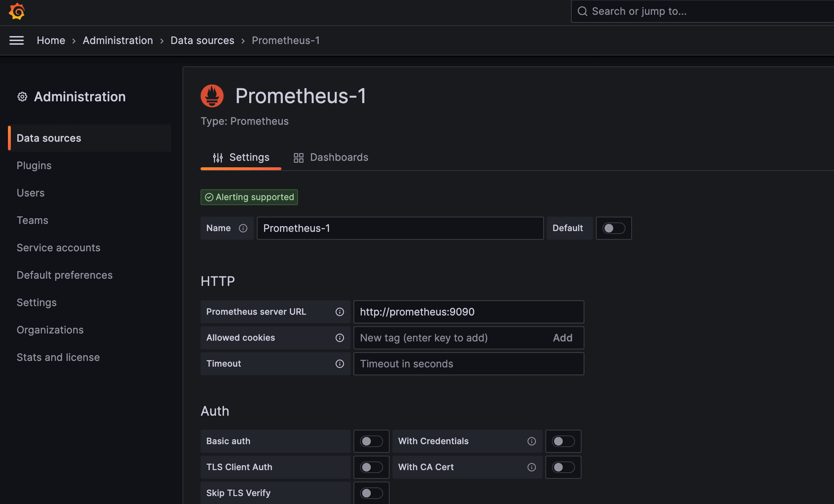Go to Administration breadcrumb
This screenshot has width=834, height=504.
coord(118,40)
